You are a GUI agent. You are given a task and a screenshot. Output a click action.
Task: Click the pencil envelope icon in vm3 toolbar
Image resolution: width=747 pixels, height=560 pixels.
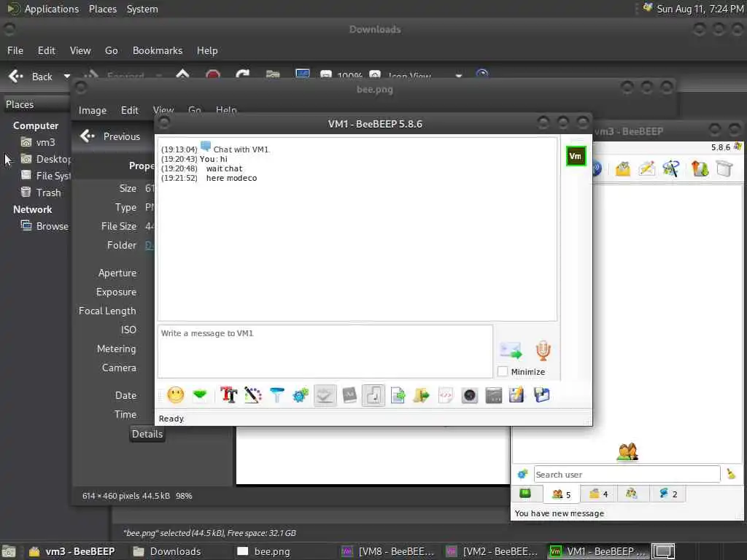[x=647, y=168]
